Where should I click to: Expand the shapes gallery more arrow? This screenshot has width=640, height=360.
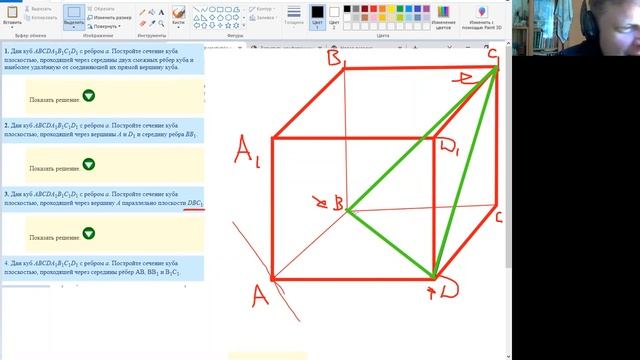coord(244,25)
